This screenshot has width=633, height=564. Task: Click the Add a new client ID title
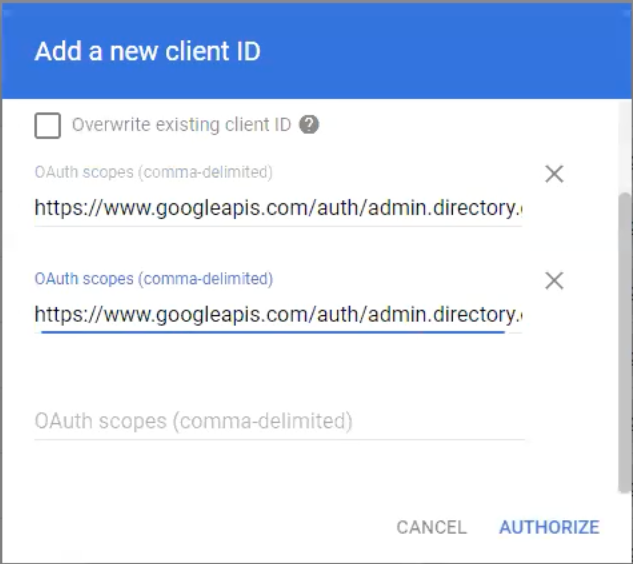click(x=148, y=51)
